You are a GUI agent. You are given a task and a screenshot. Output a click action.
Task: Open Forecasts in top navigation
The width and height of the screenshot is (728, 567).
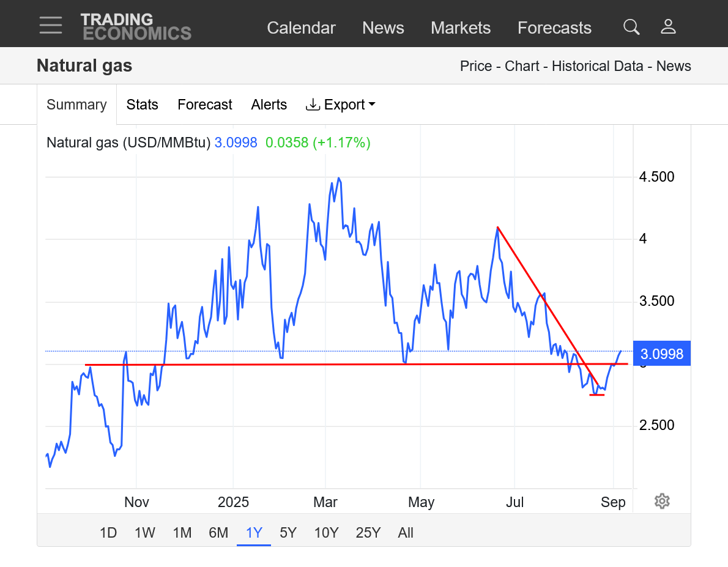click(x=554, y=28)
